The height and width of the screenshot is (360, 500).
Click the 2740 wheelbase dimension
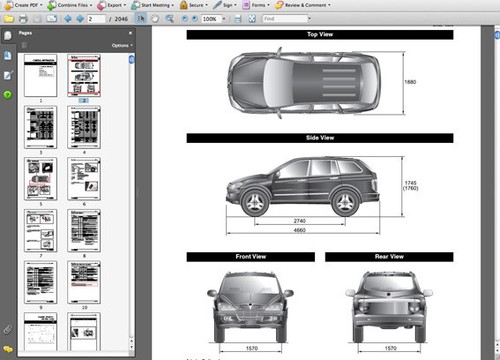tap(300, 221)
